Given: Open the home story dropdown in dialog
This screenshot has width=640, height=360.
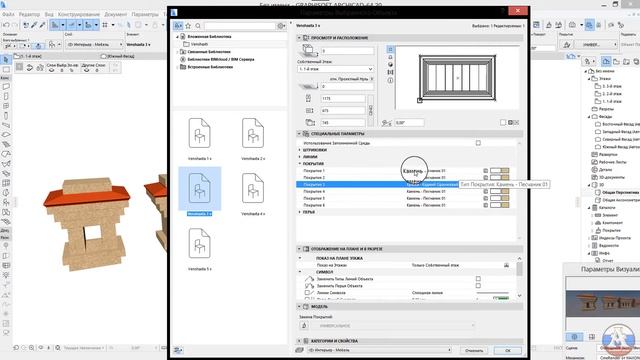Looking at the screenshot, I should (336, 69).
